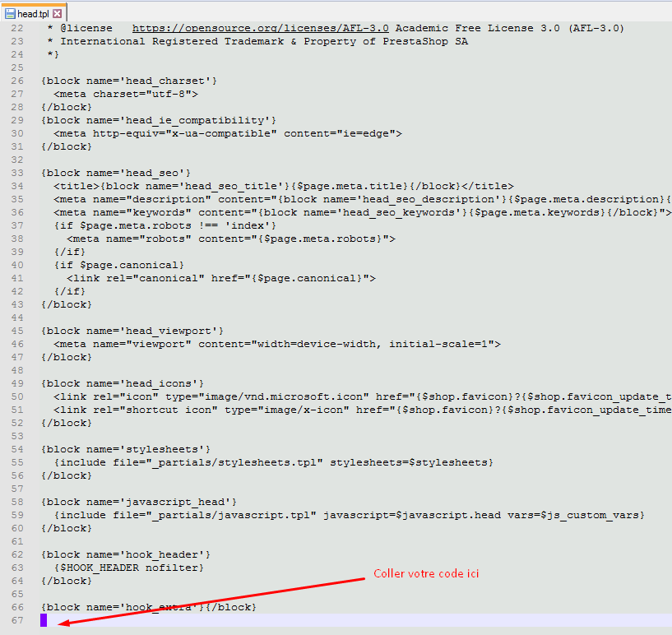Click line number 54 in the margin
Viewport: 672px width, 635px height.
17,449
